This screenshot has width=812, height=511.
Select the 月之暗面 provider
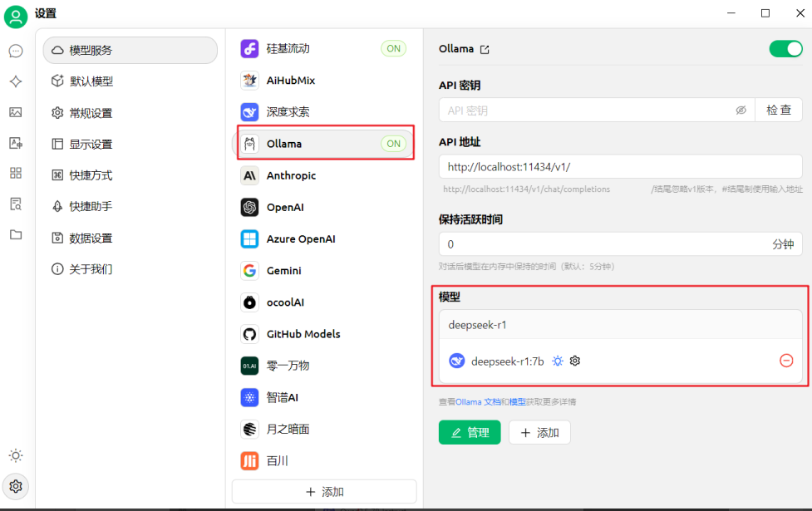[x=324, y=430]
